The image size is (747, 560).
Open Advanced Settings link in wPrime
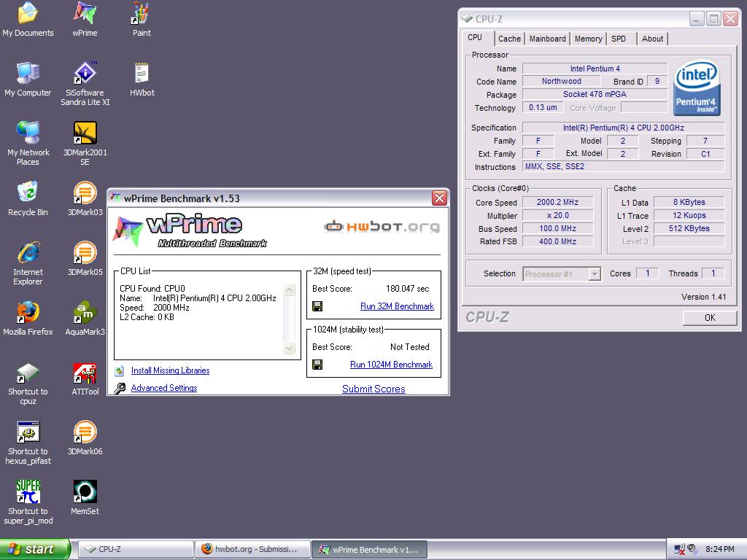[164, 388]
